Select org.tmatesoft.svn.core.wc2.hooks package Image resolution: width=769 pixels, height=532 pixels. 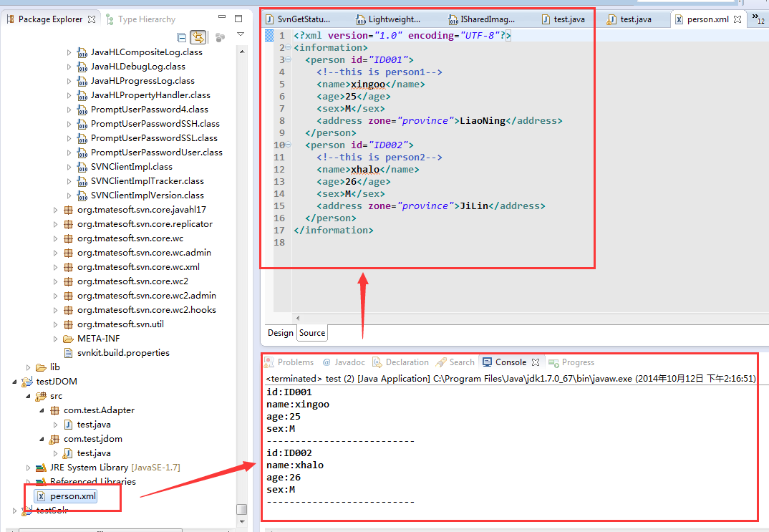(147, 310)
